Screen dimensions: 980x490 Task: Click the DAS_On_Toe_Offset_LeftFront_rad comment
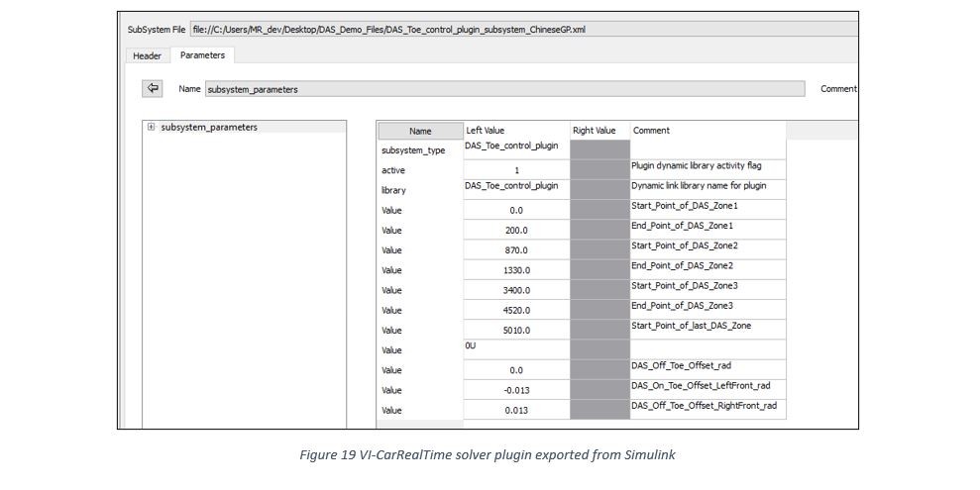[x=708, y=389]
